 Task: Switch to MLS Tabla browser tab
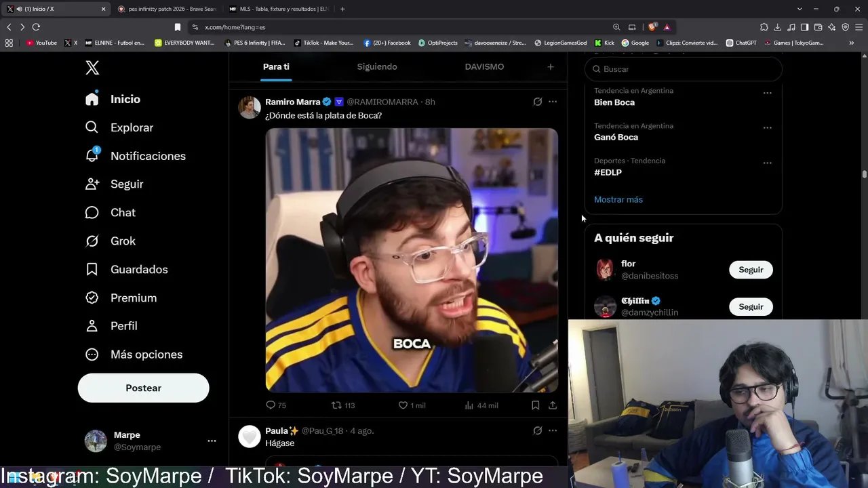279,9
